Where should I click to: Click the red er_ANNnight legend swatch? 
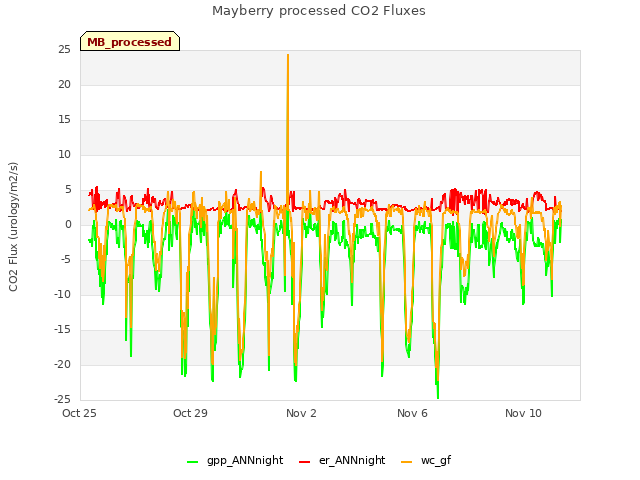click(304, 462)
